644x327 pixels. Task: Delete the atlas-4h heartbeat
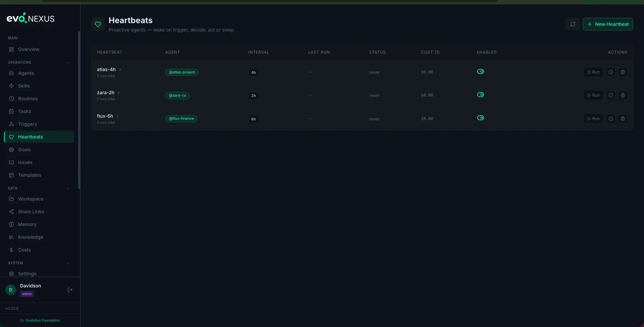coord(623,72)
